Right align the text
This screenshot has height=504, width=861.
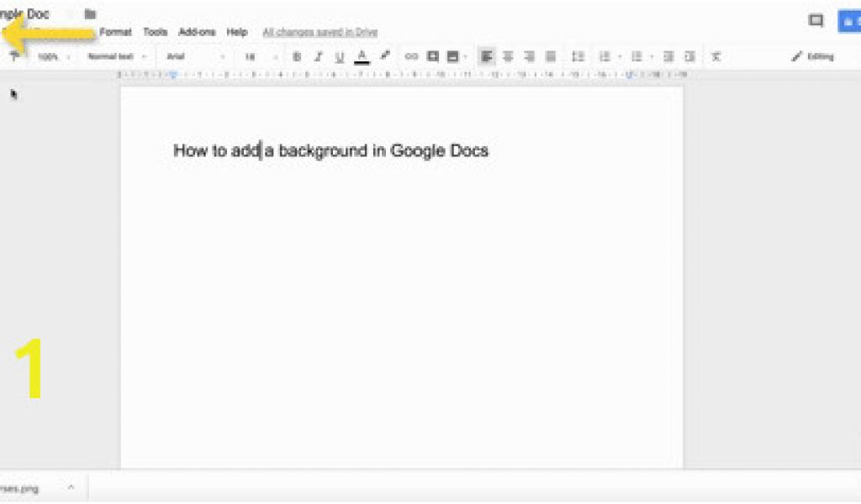pyautogui.click(x=530, y=56)
